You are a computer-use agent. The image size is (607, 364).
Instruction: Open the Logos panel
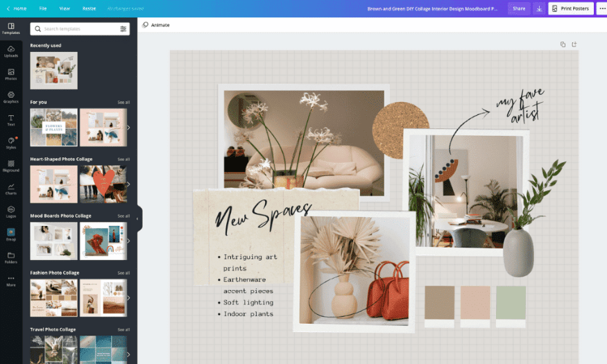pyautogui.click(x=11, y=212)
